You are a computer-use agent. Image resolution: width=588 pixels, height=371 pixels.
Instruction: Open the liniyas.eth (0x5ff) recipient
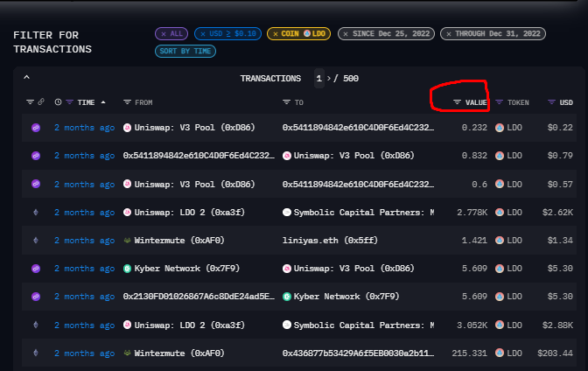click(x=330, y=241)
